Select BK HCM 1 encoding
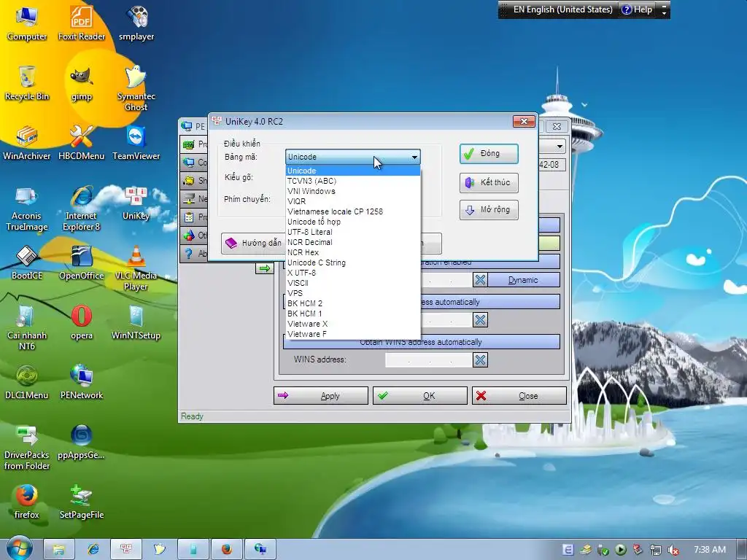This screenshot has width=747, height=560. (x=353, y=314)
